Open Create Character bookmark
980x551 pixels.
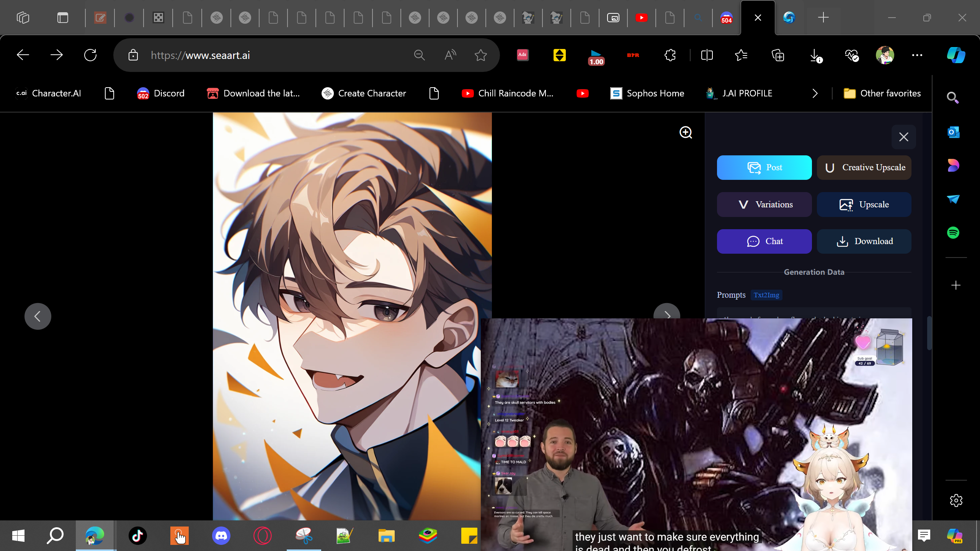(x=364, y=93)
